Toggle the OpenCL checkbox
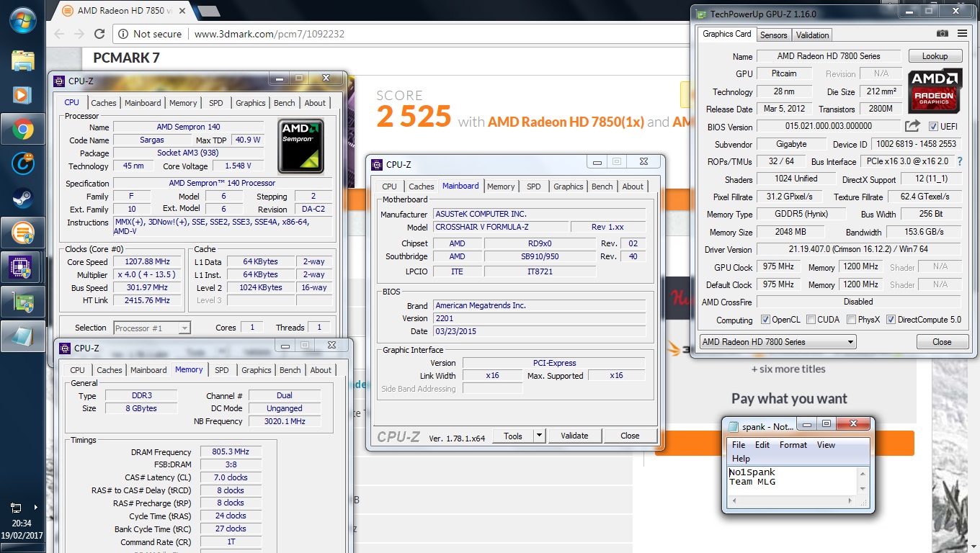This screenshot has width=980, height=553. 765,320
